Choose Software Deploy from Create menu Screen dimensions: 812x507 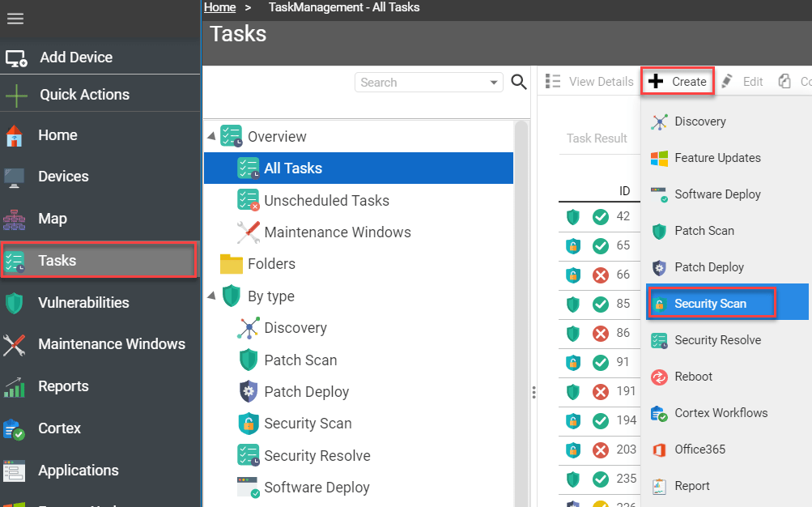[725, 194]
